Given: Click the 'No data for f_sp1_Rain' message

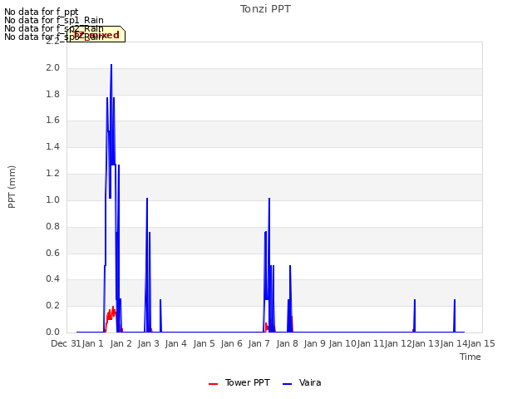Looking at the screenshot, I should 54,20.
